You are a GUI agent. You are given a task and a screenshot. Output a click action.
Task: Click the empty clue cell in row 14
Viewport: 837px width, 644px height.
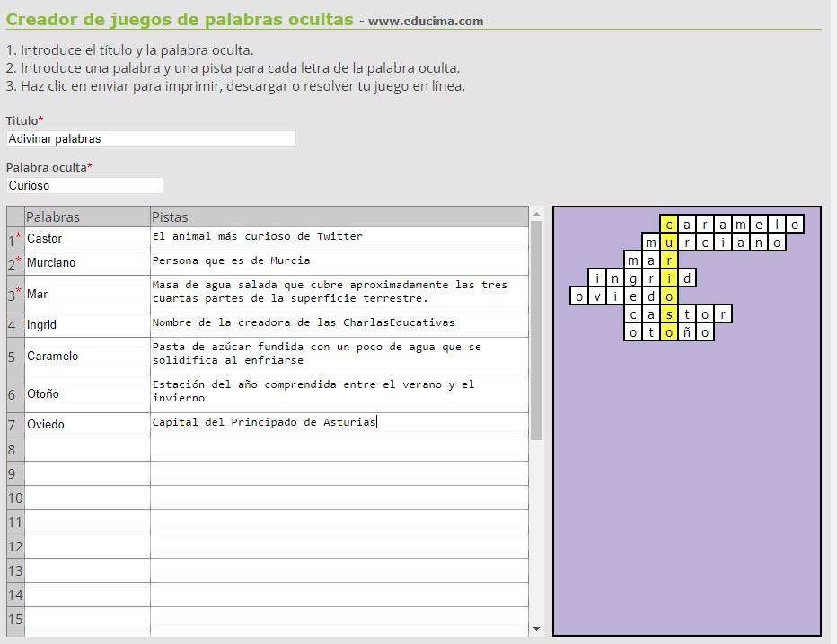(x=339, y=595)
